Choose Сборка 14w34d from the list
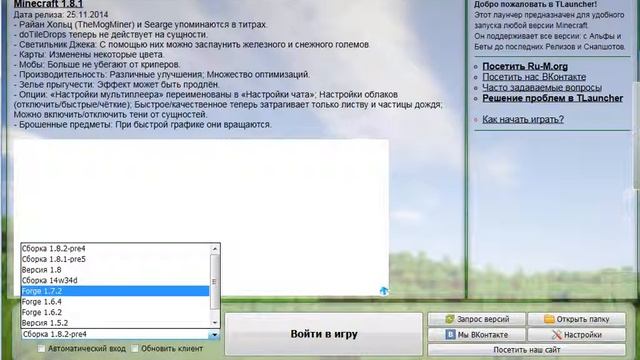Screen dimensions: 640x360 pos(115,280)
